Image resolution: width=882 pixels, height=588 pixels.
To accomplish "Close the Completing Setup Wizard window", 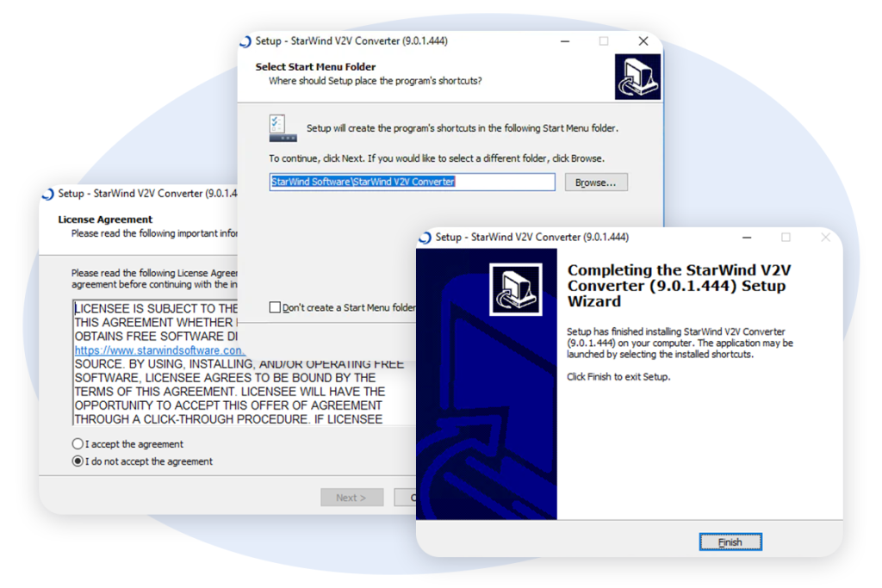I will click(x=824, y=238).
